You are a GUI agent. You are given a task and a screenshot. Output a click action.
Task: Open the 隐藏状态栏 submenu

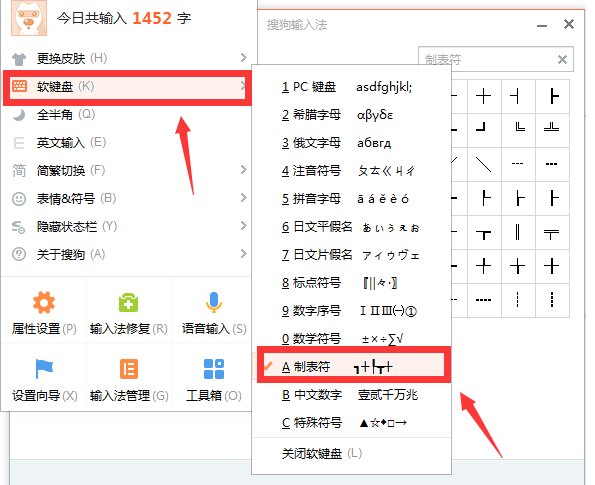pyautogui.click(x=127, y=227)
